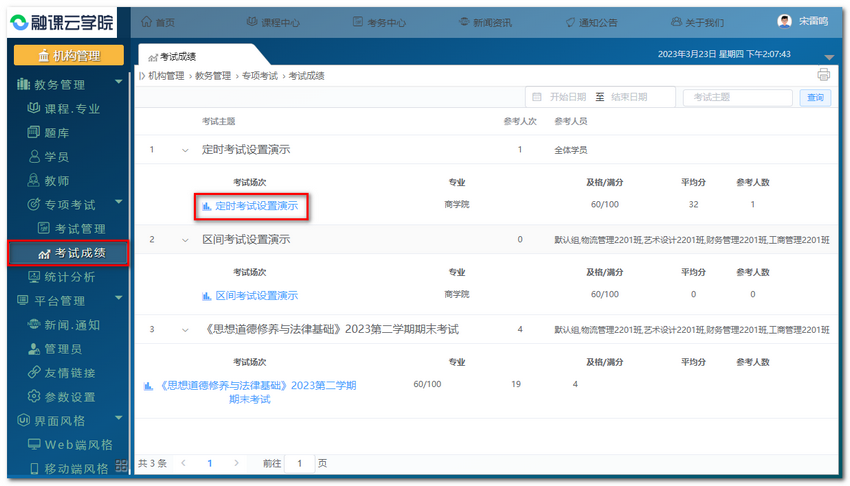Collapse the 定时考试设置演示 row

click(x=185, y=150)
